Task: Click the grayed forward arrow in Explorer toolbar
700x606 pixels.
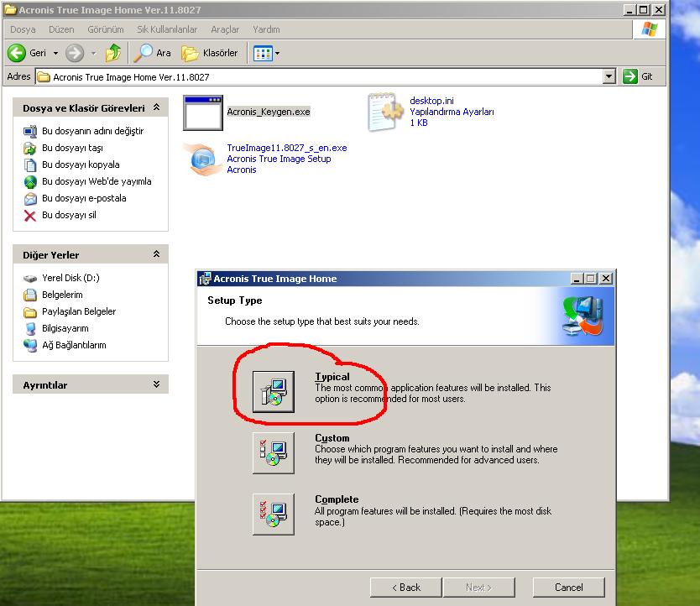Action: tap(75, 53)
